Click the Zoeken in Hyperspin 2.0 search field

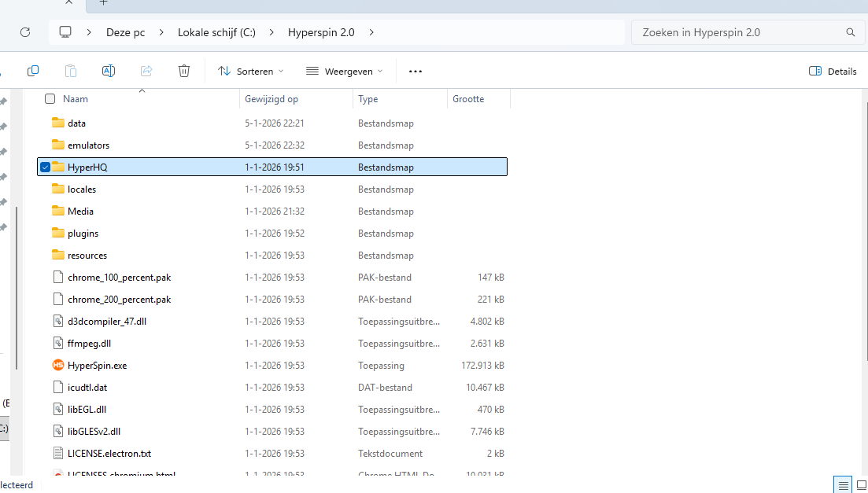(x=740, y=32)
